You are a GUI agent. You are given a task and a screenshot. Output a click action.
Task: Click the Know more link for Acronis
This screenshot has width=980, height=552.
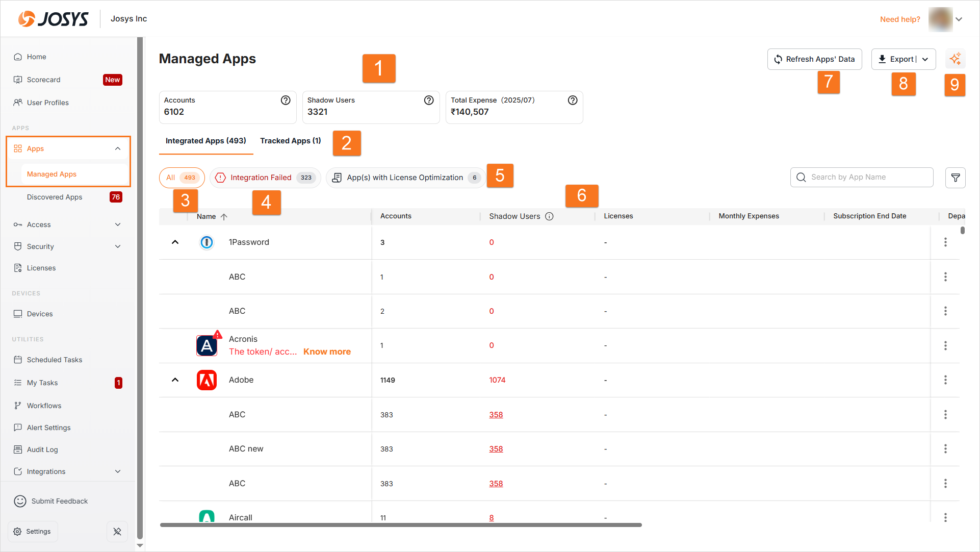(327, 352)
